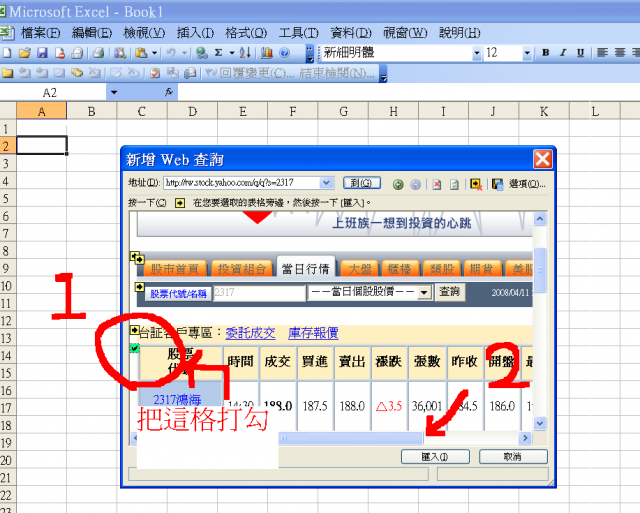Viewport: 640px width, 513px height.
Task: Sort ascending with the A-Z icon
Action: click(245, 53)
